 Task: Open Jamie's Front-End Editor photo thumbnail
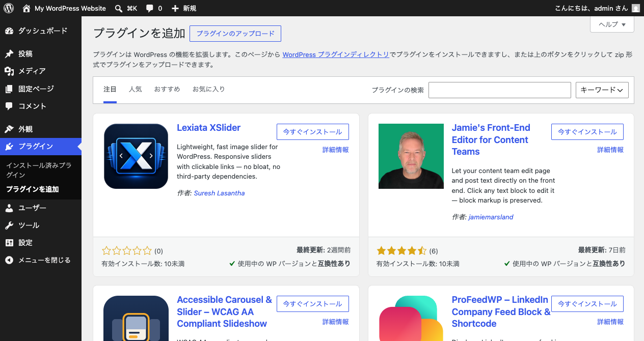click(x=411, y=156)
